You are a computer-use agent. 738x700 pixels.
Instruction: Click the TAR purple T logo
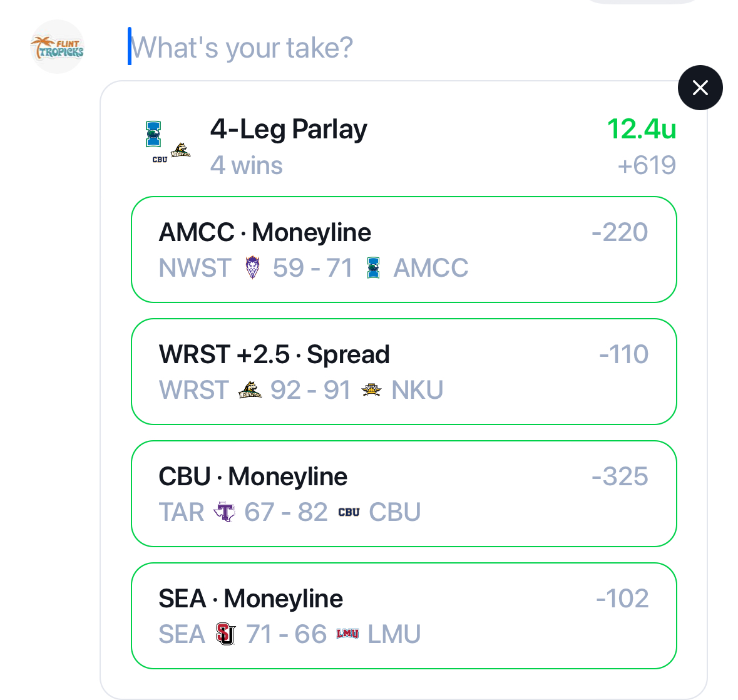(224, 512)
